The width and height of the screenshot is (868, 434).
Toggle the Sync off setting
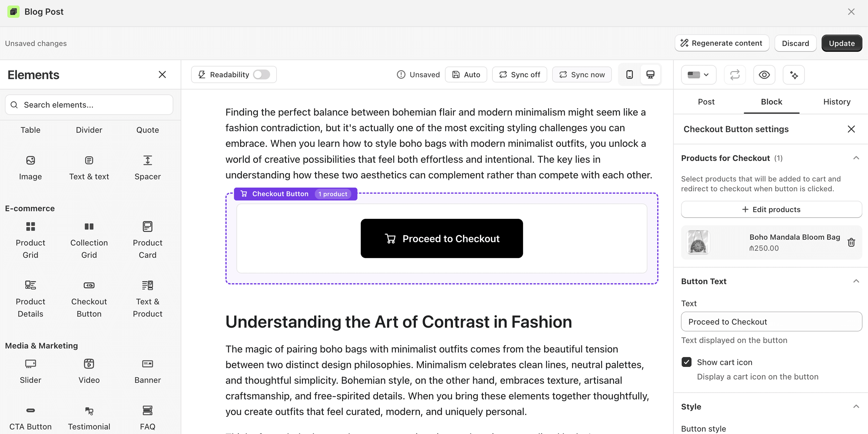[x=520, y=74]
